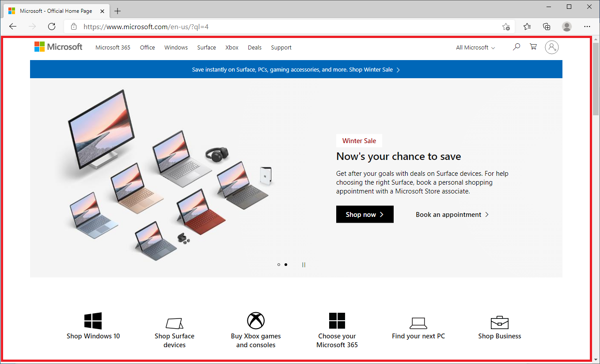Viewport: 600px width, 364px height.
Task: Reload the page with the refresh icon
Action: coord(52,27)
